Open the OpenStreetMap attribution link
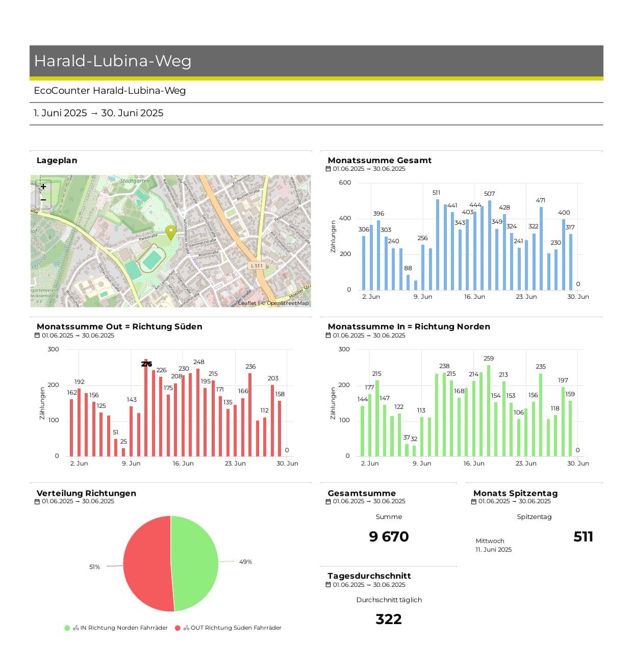Image resolution: width=632 pixels, height=672 pixels. coord(288,303)
